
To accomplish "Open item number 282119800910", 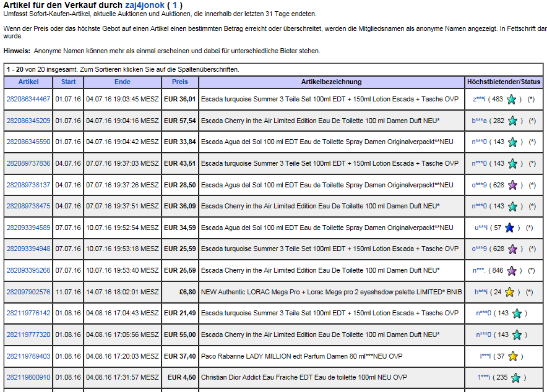I will [x=28, y=377].
